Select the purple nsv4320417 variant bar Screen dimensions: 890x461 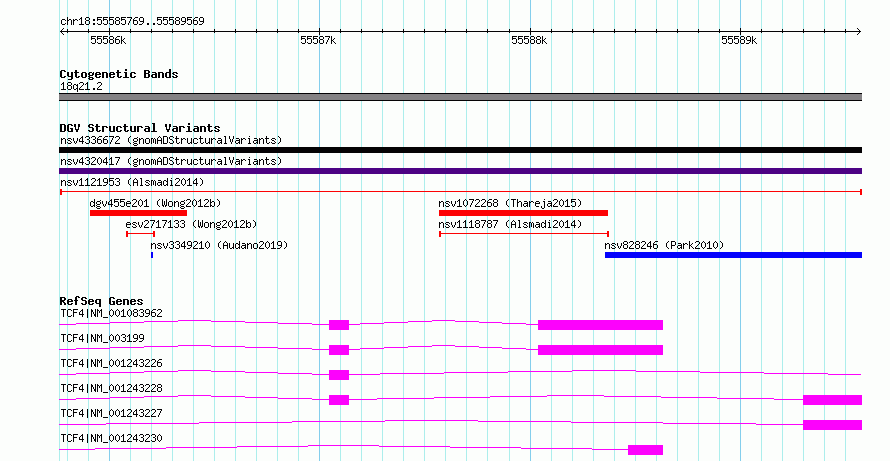pos(460,171)
